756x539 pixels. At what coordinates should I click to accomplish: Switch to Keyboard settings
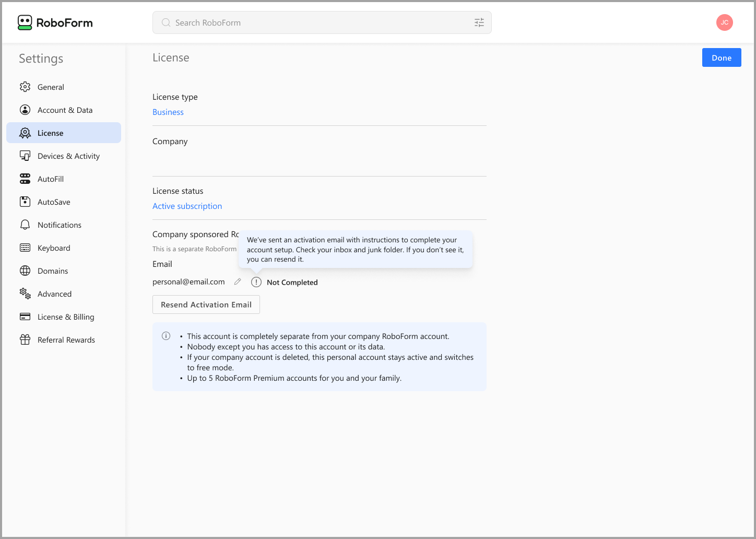pyautogui.click(x=54, y=248)
